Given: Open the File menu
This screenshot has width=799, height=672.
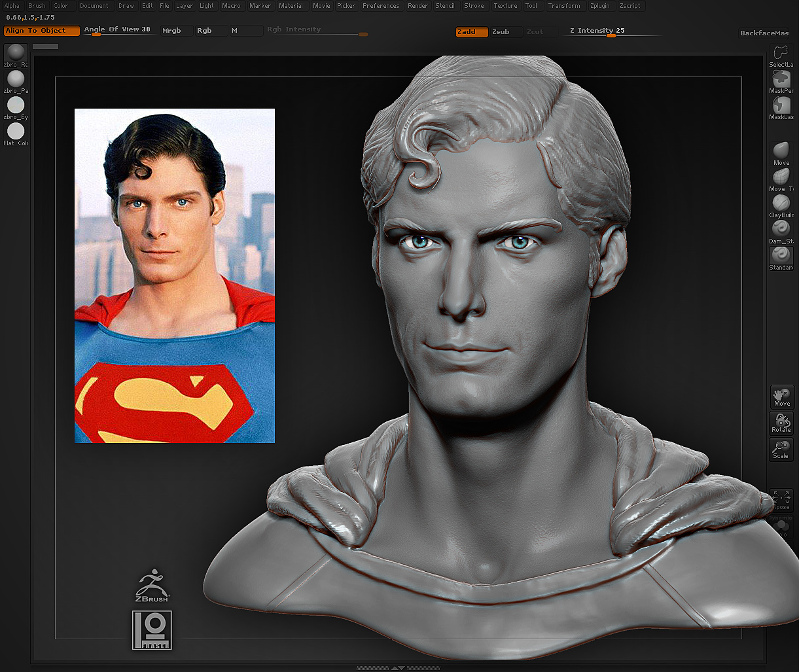Looking at the screenshot, I should click(x=165, y=6).
